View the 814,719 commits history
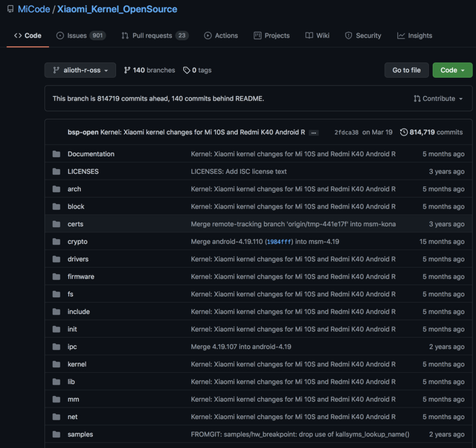 coord(431,132)
